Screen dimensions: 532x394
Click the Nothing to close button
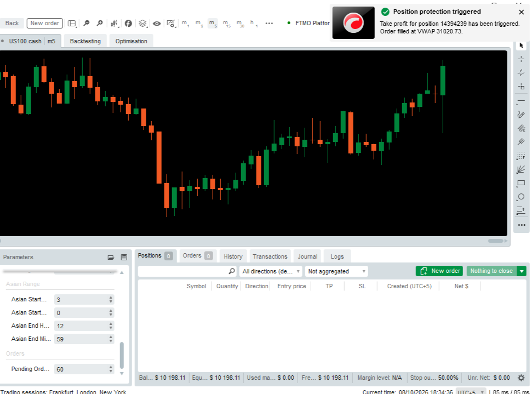pyautogui.click(x=491, y=271)
